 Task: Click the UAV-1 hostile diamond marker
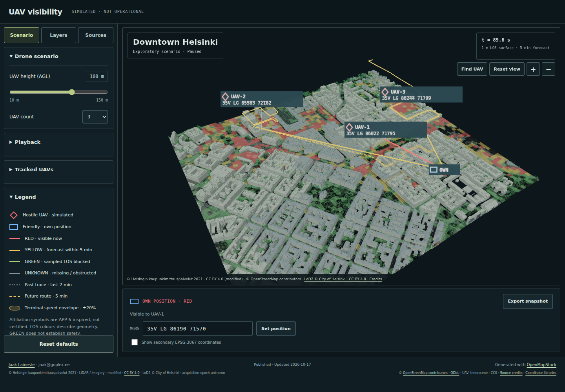point(349,127)
